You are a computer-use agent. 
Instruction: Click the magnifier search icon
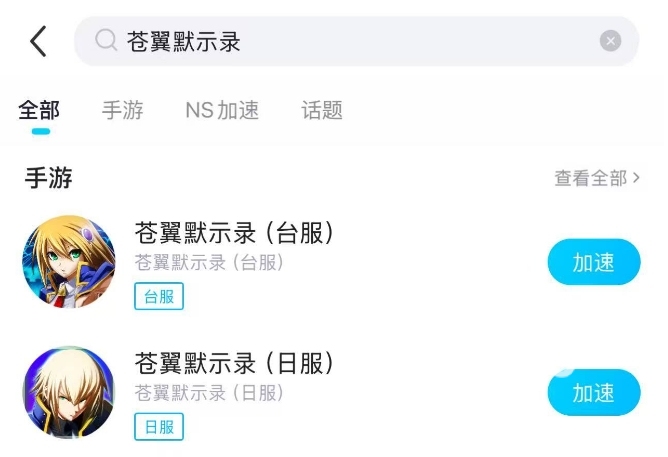(x=106, y=41)
